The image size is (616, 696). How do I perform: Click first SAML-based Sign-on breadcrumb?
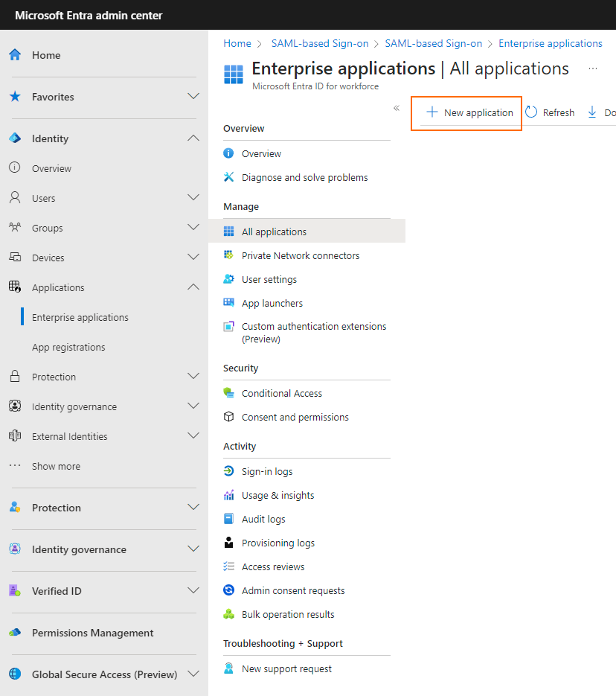pyautogui.click(x=320, y=43)
